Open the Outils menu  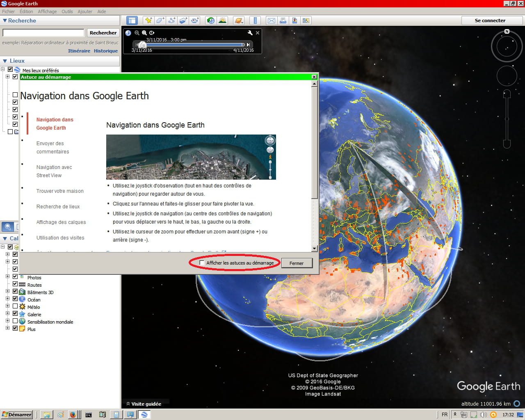[x=67, y=11]
